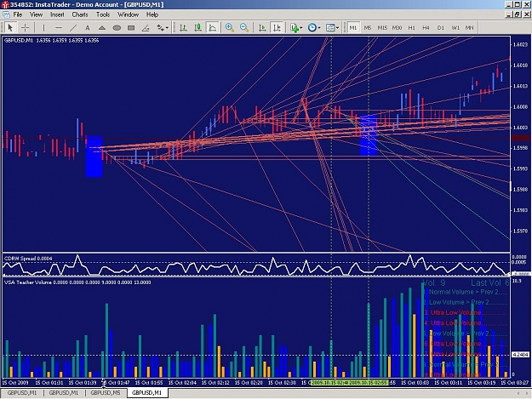Click the active GBPUSD,M1 chart tab
The image size is (532, 399).
(x=147, y=393)
